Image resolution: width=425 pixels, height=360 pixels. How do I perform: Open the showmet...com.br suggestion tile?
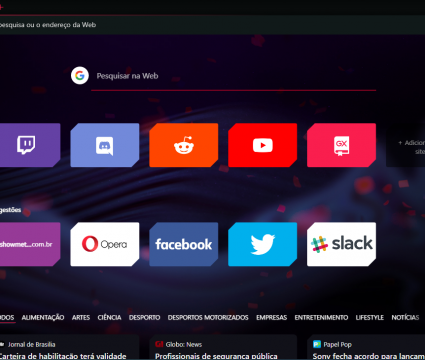point(29,244)
